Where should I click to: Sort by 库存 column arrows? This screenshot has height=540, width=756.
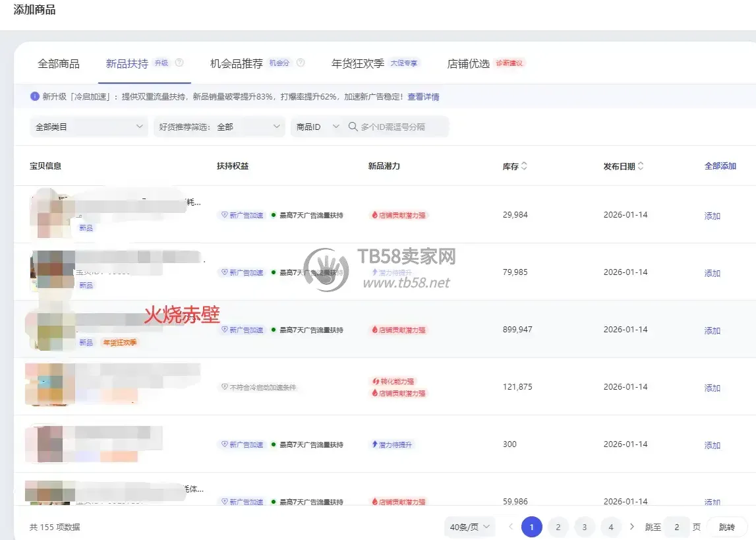(x=524, y=166)
